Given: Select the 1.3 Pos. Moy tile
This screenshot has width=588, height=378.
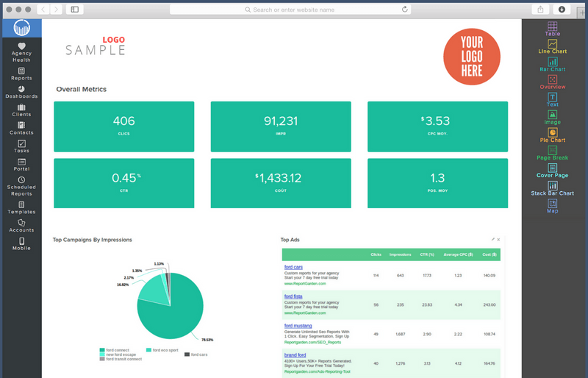Looking at the screenshot, I should click(x=437, y=183).
